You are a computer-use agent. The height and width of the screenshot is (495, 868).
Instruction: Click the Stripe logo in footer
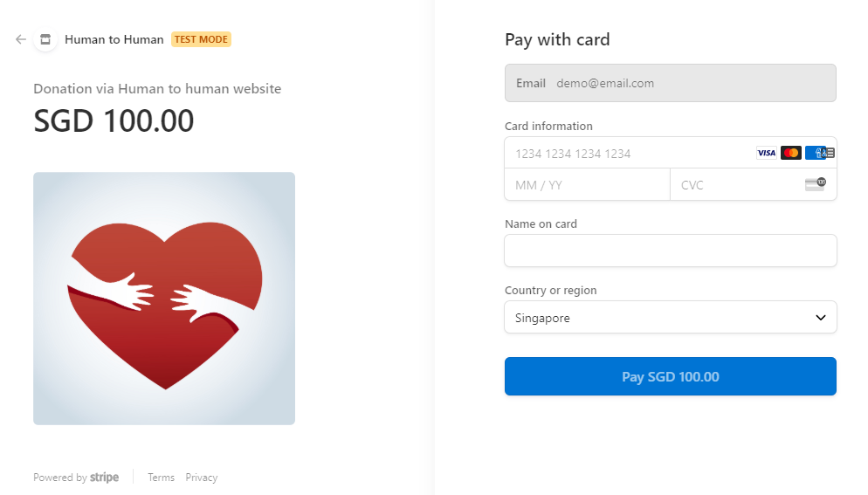(x=104, y=478)
